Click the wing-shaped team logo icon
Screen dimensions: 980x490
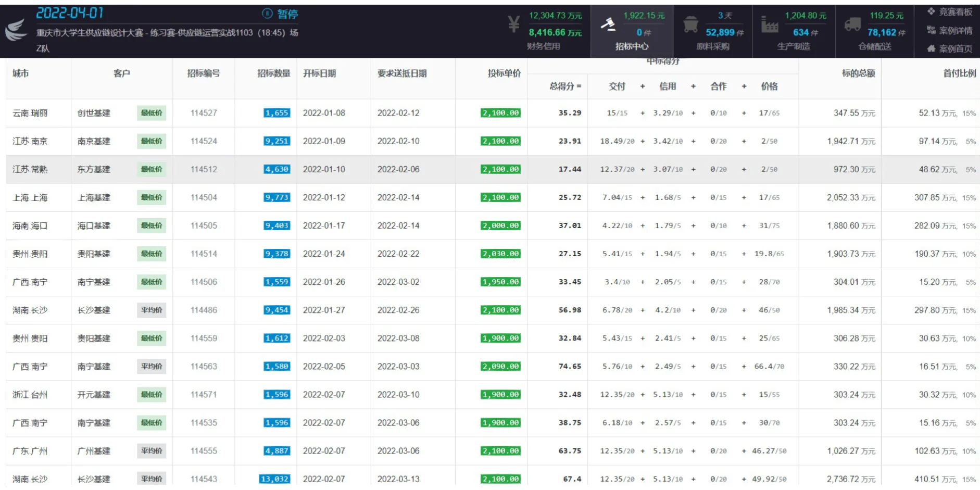point(17,29)
